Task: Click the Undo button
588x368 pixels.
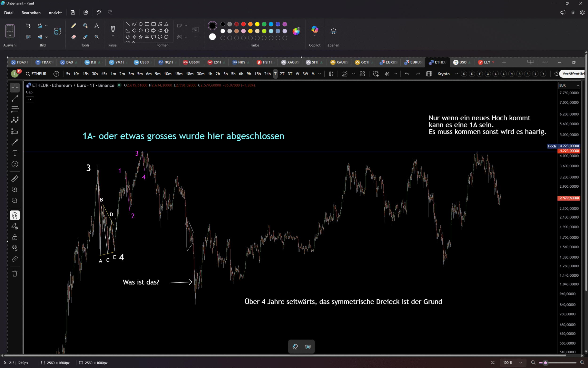Action: tap(99, 12)
